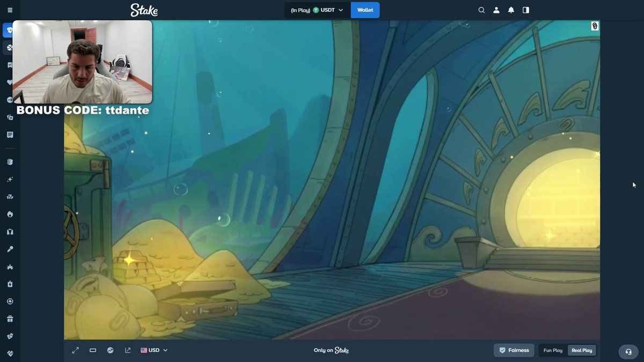The image size is (644, 362).
Task: Open the search magnifier in the header
Action: (x=481, y=10)
